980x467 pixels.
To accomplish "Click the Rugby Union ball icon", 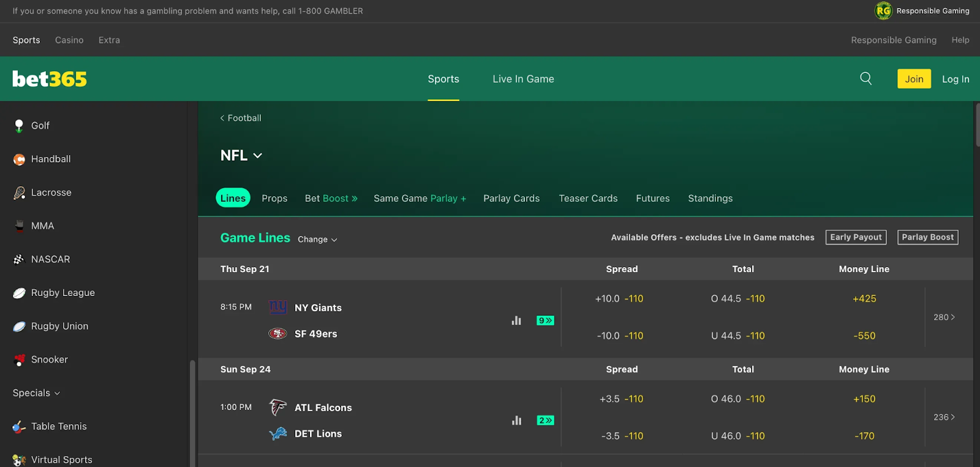I will [19, 327].
